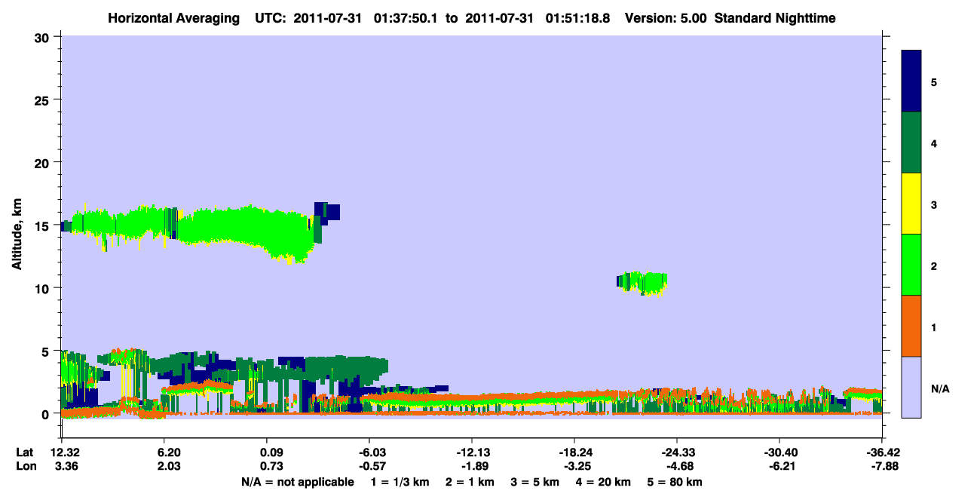The height and width of the screenshot is (503, 980).
Task: Click the lavender N/A colorbar segment
Action: point(912,387)
